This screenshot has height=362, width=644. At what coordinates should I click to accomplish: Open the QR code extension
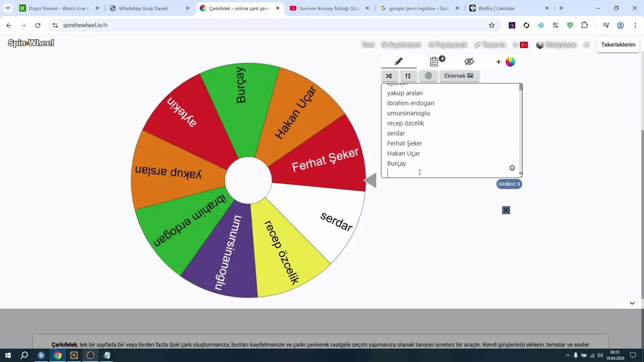tap(555, 26)
